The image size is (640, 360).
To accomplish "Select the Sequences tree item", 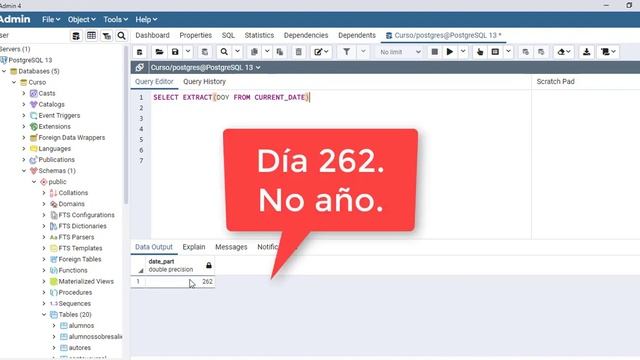I will point(74,303).
